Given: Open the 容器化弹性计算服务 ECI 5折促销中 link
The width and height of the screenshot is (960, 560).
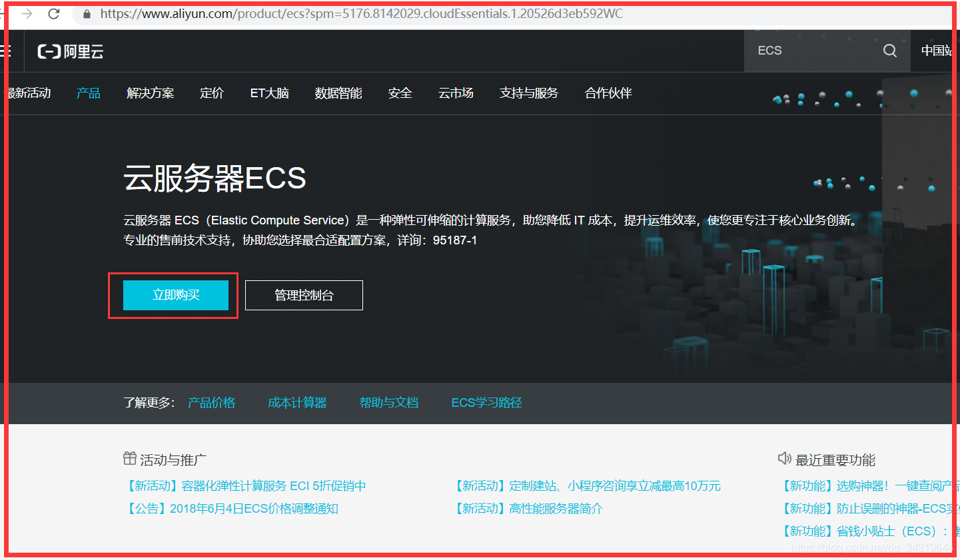Looking at the screenshot, I should [245, 486].
